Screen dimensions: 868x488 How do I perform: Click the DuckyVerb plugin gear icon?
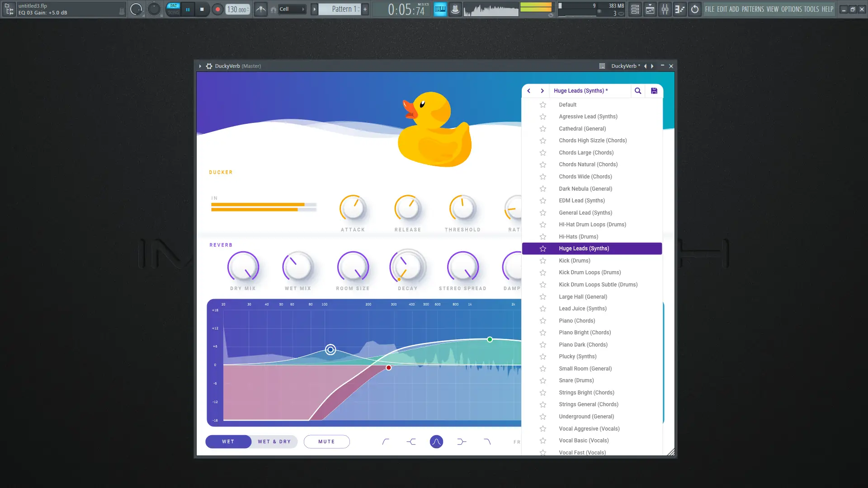[x=209, y=66]
